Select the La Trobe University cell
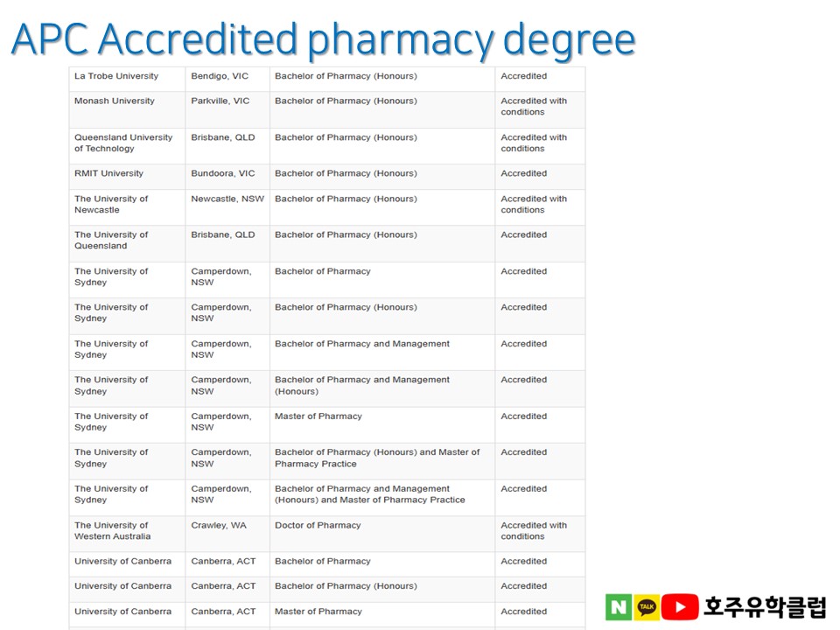 click(x=116, y=77)
